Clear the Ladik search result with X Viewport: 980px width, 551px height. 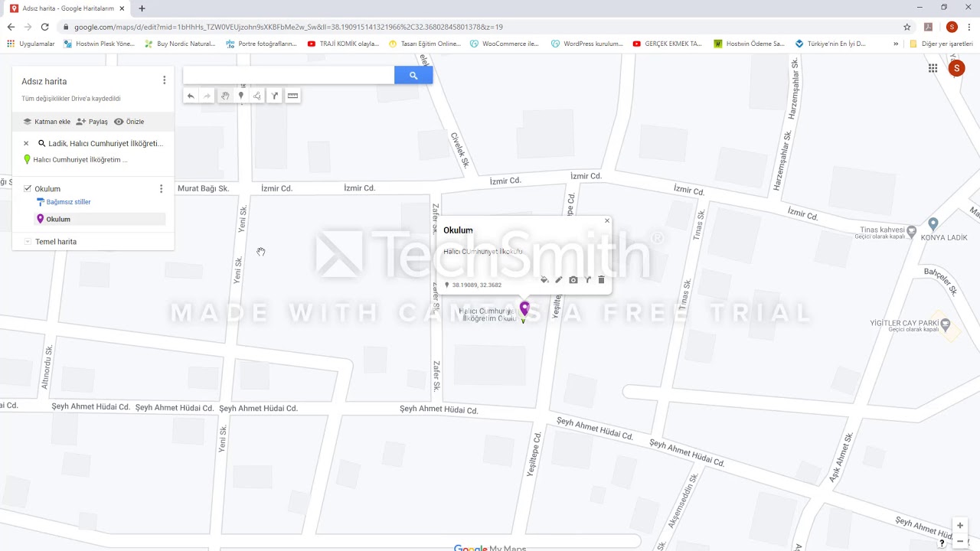pyautogui.click(x=26, y=143)
